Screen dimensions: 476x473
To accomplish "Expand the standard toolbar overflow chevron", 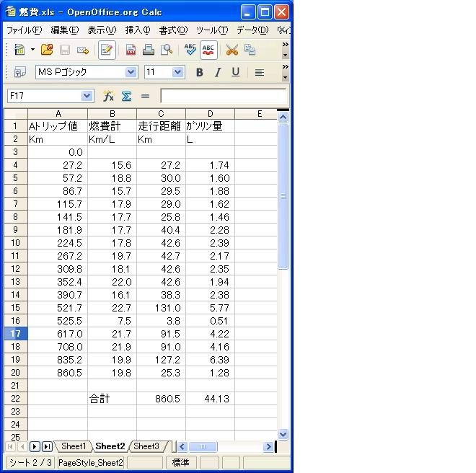I will [285, 45].
